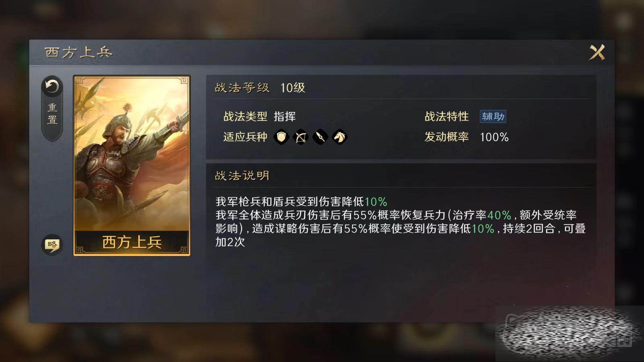This screenshot has height=362, width=644.
Task: Click the 发动概率 100% value
Action: 494,137
